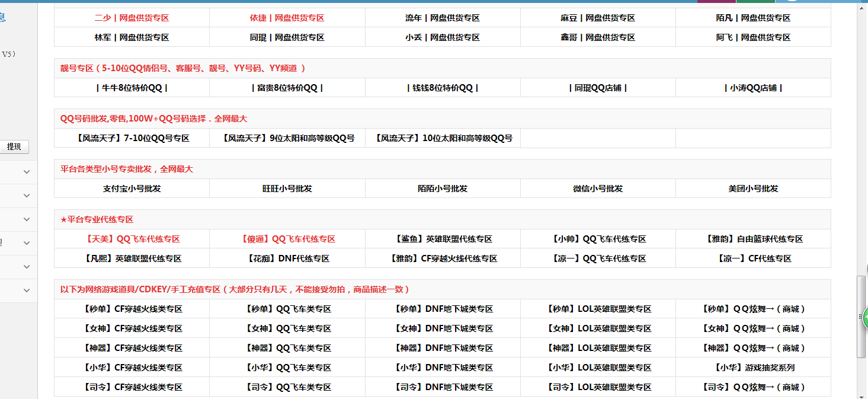The width and height of the screenshot is (868, 399).
Task: Open 【神器】LOL英雄联盟类专区
Action: point(598,348)
